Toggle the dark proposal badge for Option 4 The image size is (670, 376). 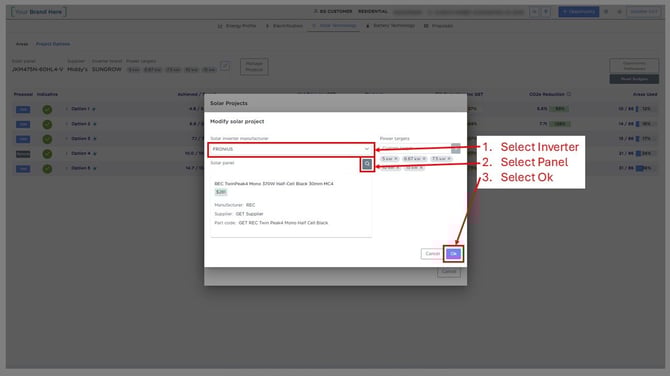pyautogui.click(x=23, y=154)
